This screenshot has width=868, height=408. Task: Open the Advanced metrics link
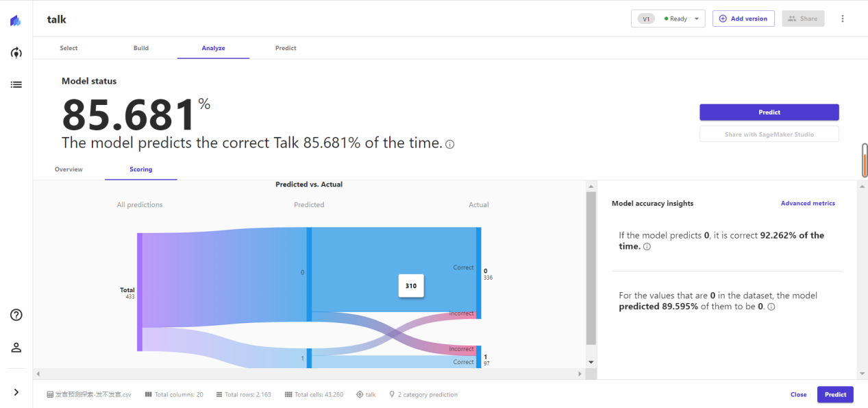808,203
